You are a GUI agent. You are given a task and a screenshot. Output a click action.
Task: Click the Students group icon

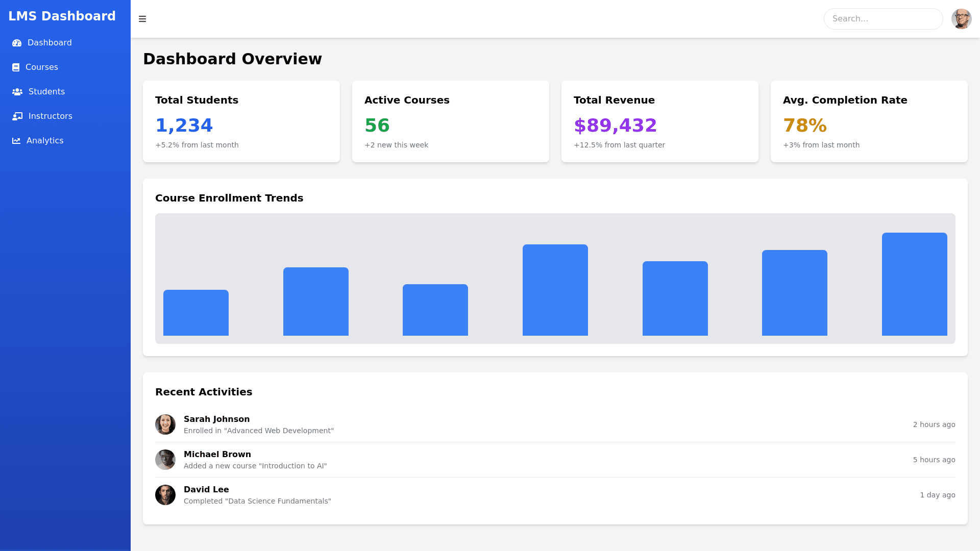pos(17,92)
